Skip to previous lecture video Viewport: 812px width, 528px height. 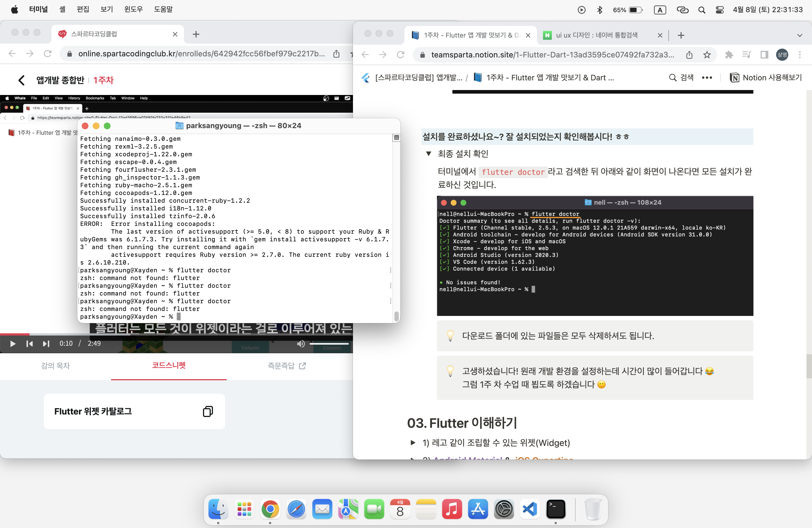[x=30, y=344]
